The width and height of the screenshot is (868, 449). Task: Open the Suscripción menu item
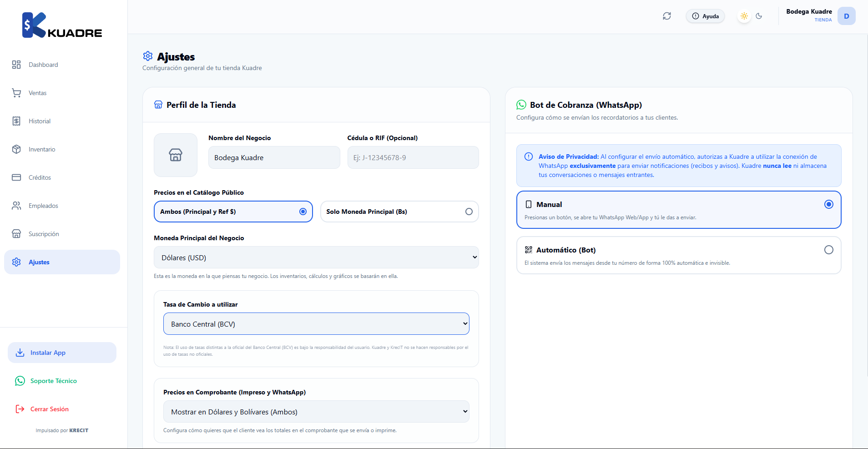pyautogui.click(x=62, y=234)
